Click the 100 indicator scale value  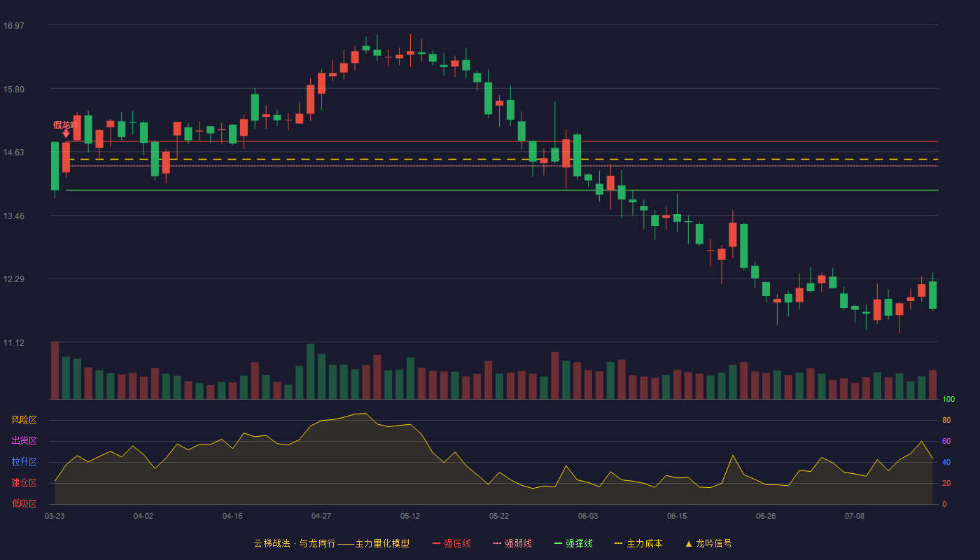[x=948, y=400]
